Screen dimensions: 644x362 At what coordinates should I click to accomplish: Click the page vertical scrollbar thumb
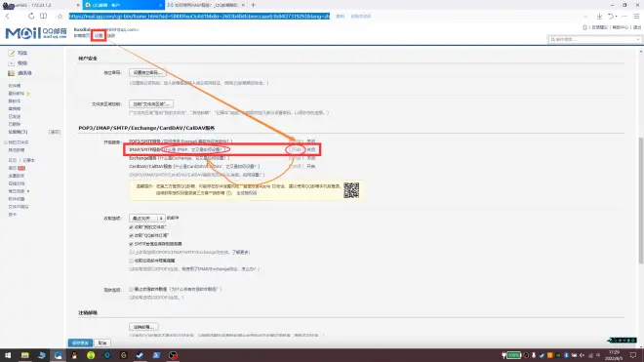point(641,201)
